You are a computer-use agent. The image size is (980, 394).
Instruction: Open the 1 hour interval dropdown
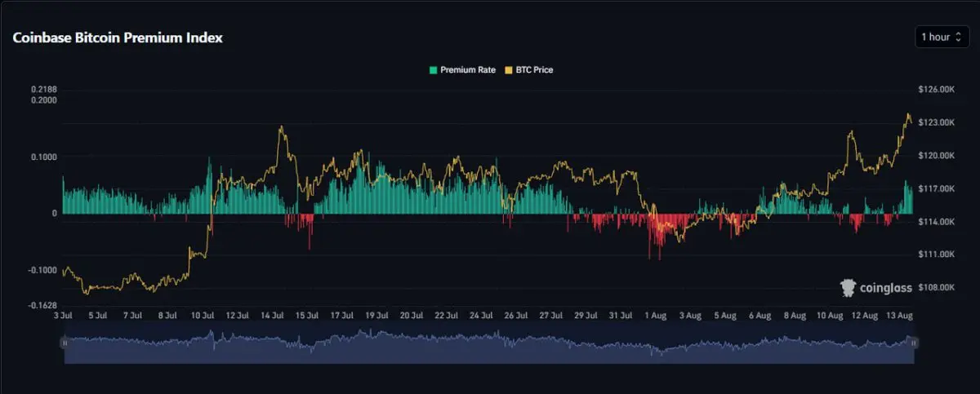pos(942,38)
